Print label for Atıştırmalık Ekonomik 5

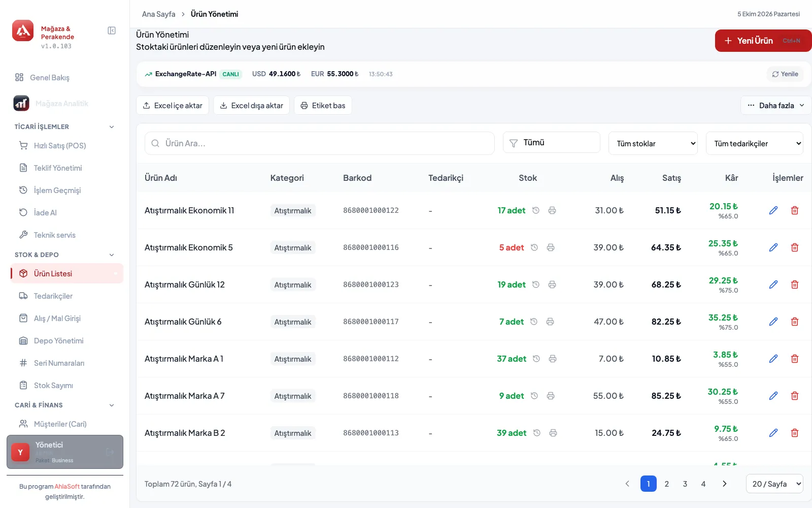pyautogui.click(x=551, y=247)
